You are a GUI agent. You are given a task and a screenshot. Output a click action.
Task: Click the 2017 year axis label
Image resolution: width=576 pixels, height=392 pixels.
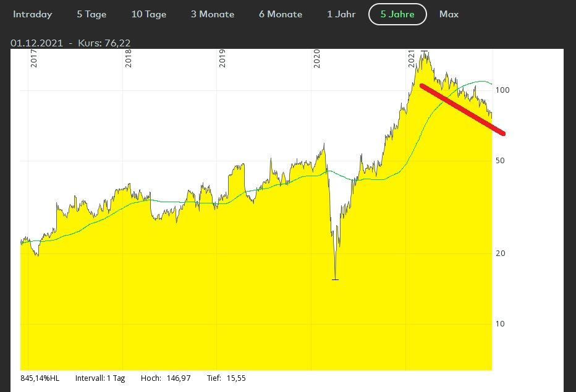tap(34, 58)
